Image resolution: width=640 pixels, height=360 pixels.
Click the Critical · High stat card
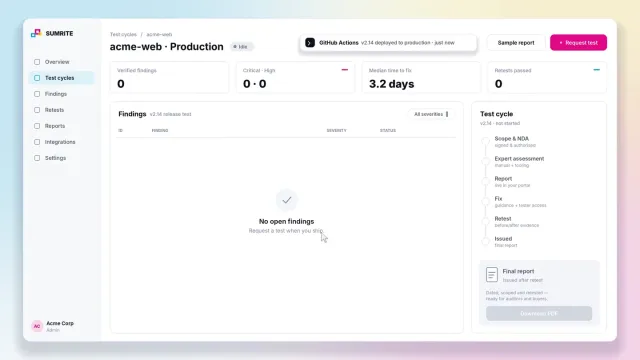click(x=295, y=78)
